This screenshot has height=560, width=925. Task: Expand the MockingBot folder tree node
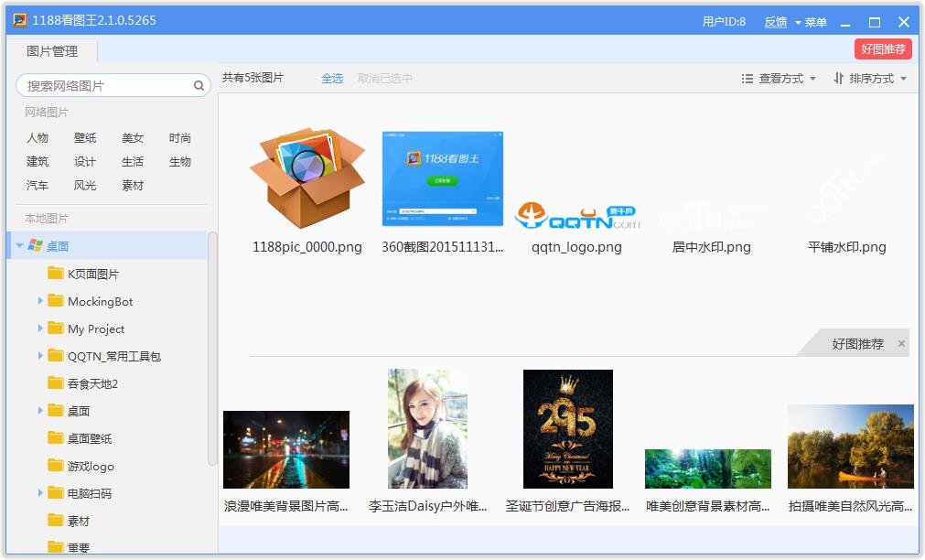[40, 301]
